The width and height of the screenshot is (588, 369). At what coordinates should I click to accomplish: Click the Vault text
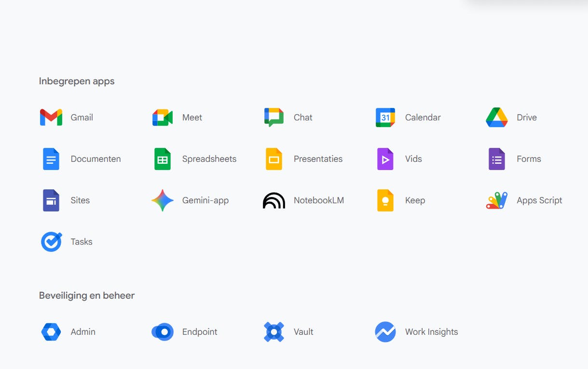click(x=303, y=332)
